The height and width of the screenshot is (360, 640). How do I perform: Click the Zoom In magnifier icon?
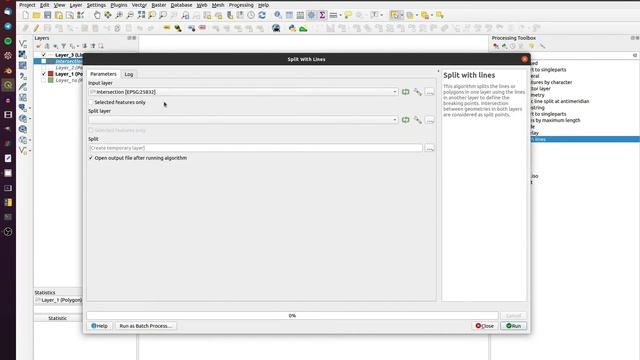click(x=119, y=15)
